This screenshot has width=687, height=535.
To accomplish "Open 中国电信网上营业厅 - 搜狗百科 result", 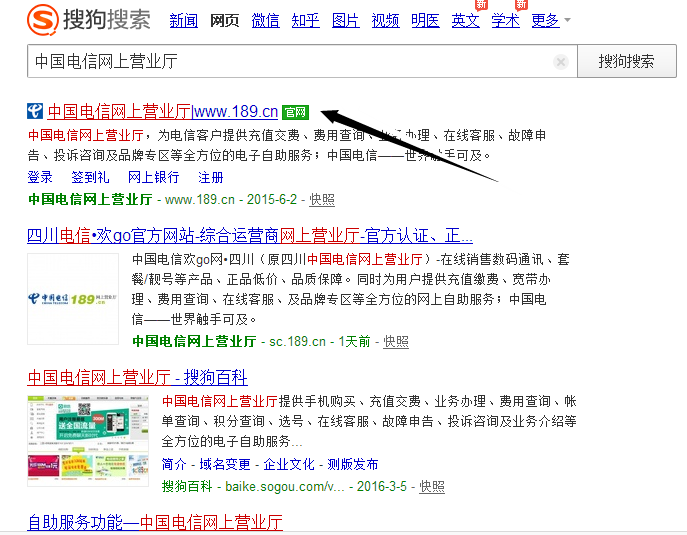I will [137, 377].
